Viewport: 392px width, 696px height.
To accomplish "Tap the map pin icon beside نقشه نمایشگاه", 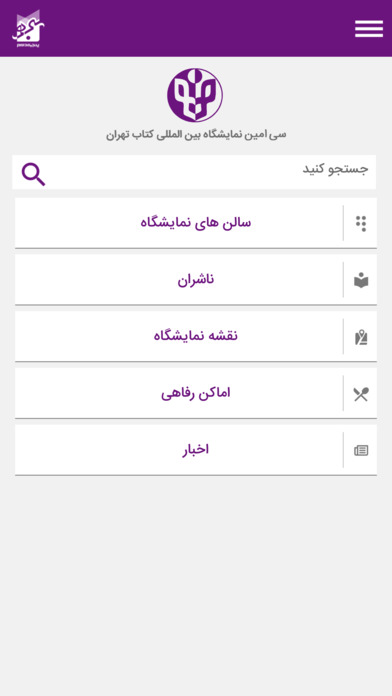I will point(361,337).
